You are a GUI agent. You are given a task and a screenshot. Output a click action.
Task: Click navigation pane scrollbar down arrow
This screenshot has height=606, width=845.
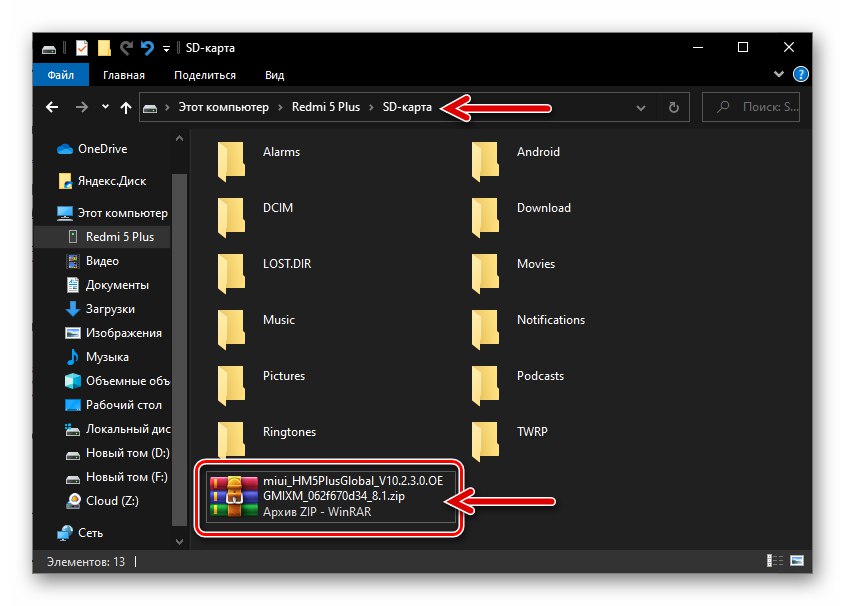tap(179, 542)
